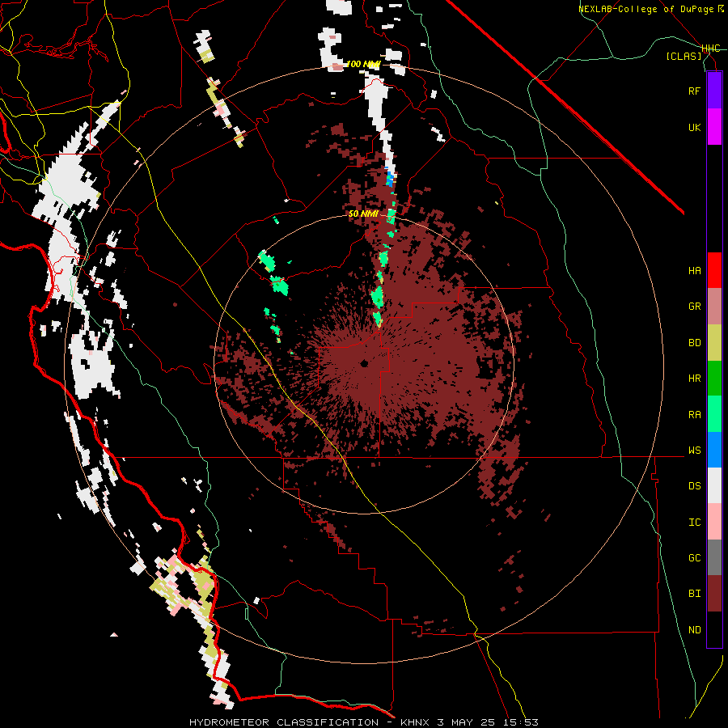Click the '100 NMI' range ring label
The height and width of the screenshot is (728, 728).
363,64
